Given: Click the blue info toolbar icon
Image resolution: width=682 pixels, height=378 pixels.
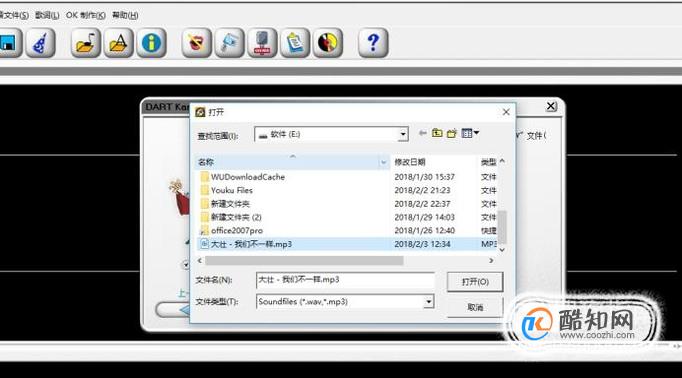Looking at the screenshot, I should [x=151, y=43].
